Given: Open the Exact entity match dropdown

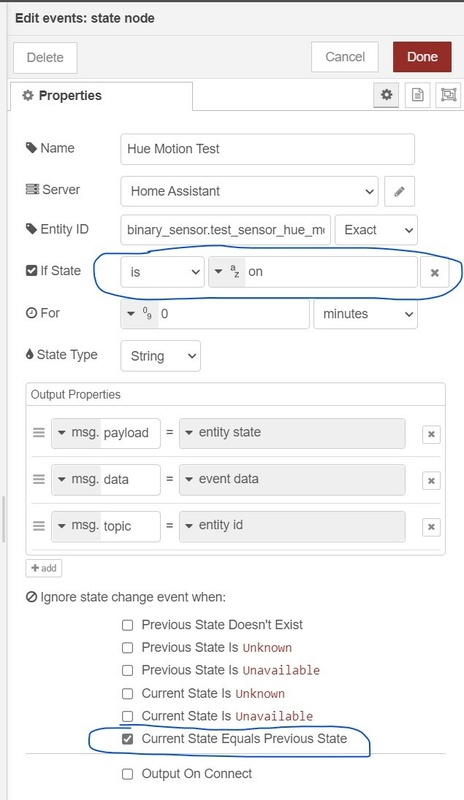Looking at the screenshot, I should click(x=376, y=230).
